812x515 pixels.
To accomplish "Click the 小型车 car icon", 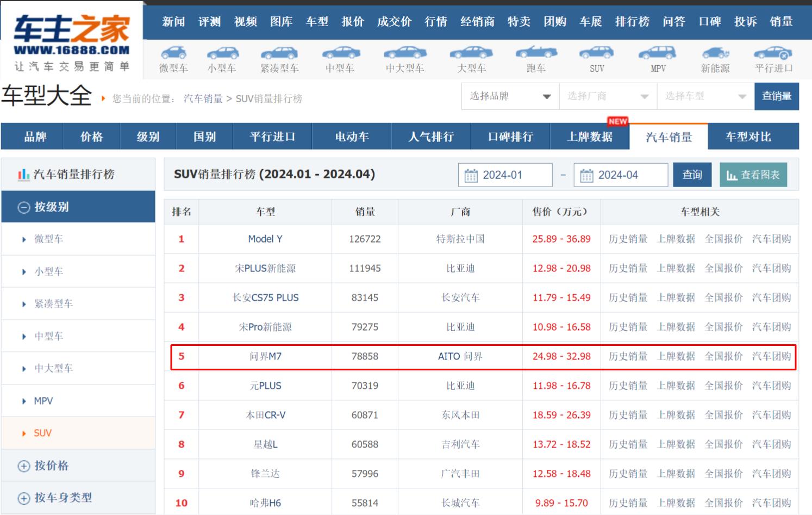I will coord(222,53).
